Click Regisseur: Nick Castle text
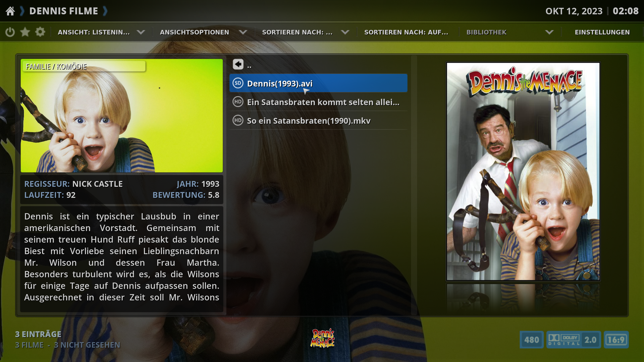The height and width of the screenshot is (362, 644). [x=73, y=184]
